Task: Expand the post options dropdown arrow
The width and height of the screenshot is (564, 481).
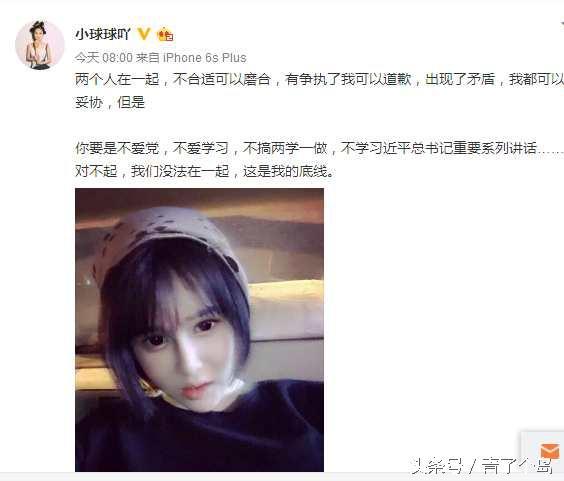Action: tap(561, 25)
